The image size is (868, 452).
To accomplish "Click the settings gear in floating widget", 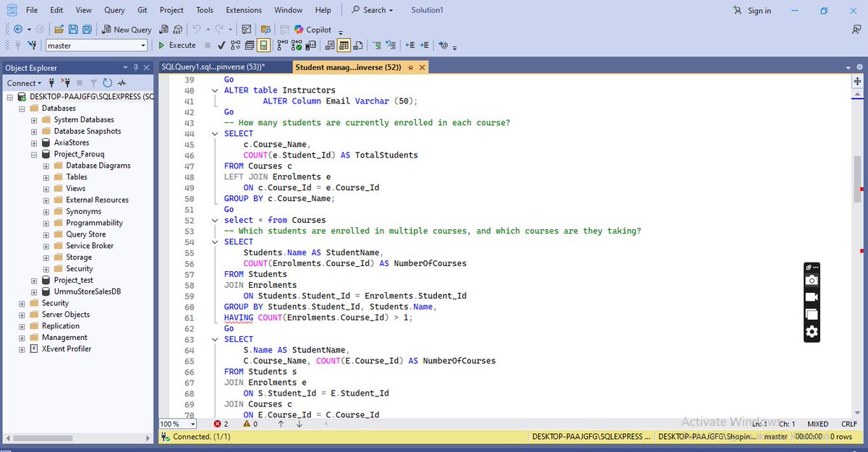I will click(x=812, y=332).
